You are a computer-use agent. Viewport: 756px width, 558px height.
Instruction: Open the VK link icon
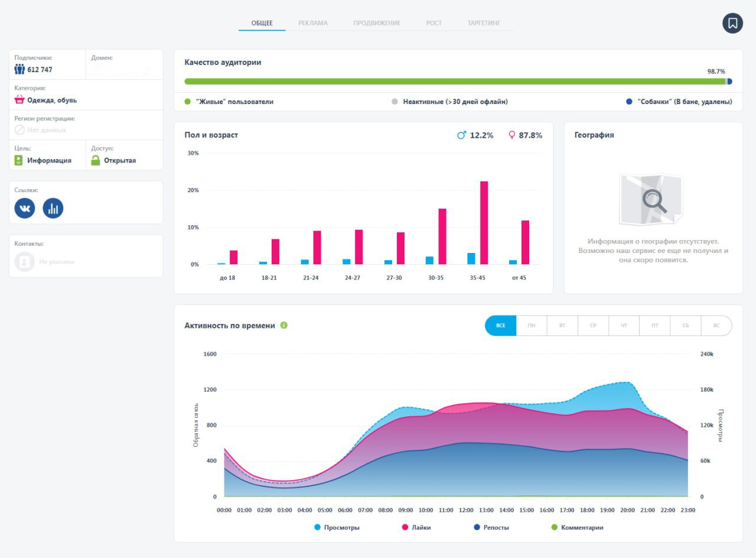coord(25,208)
